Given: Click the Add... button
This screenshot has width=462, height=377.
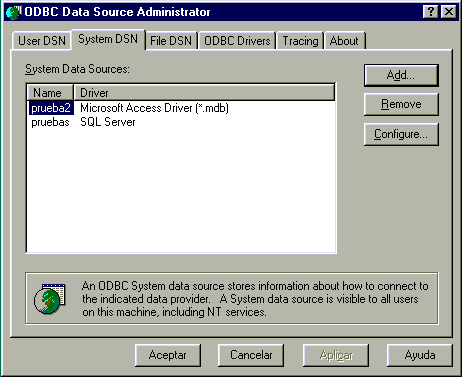Looking at the screenshot, I should coord(401,75).
